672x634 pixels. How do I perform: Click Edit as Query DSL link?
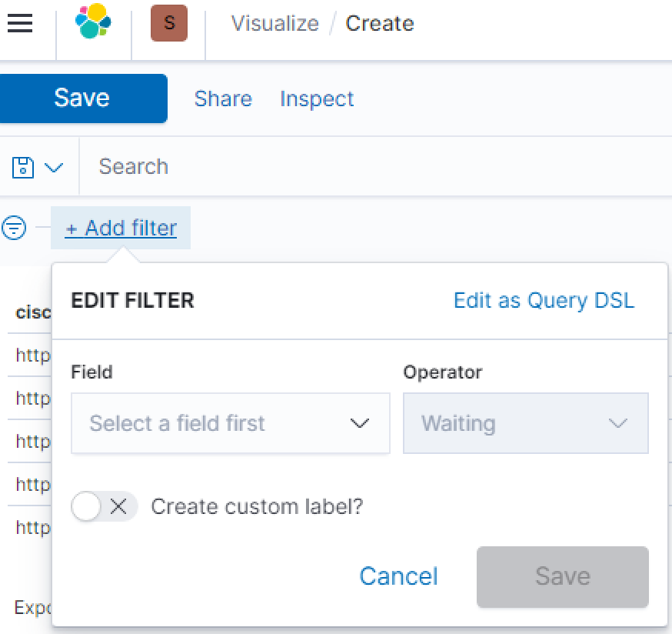pos(544,300)
